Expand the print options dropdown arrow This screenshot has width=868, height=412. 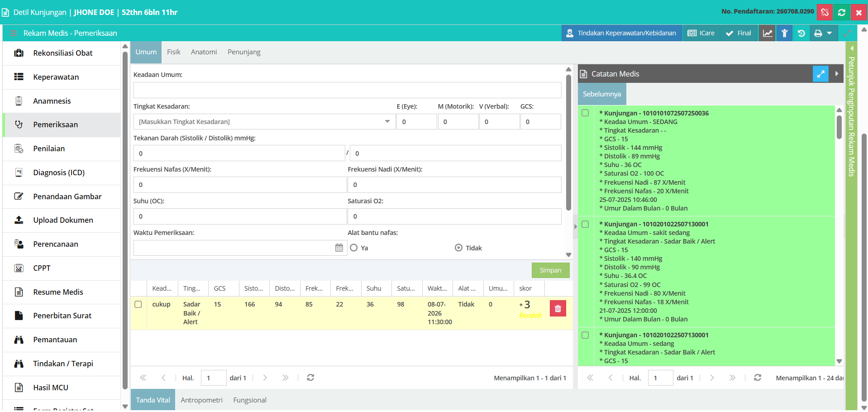pos(829,33)
